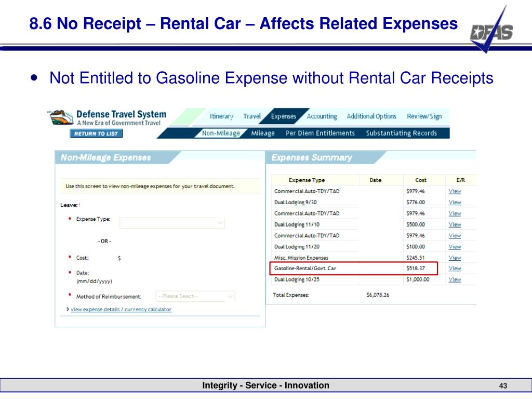Image resolution: width=532 pixels, height=399 pixels.
Task: View the Dual Lodging 10/25 expense
Action: (455, 280)
